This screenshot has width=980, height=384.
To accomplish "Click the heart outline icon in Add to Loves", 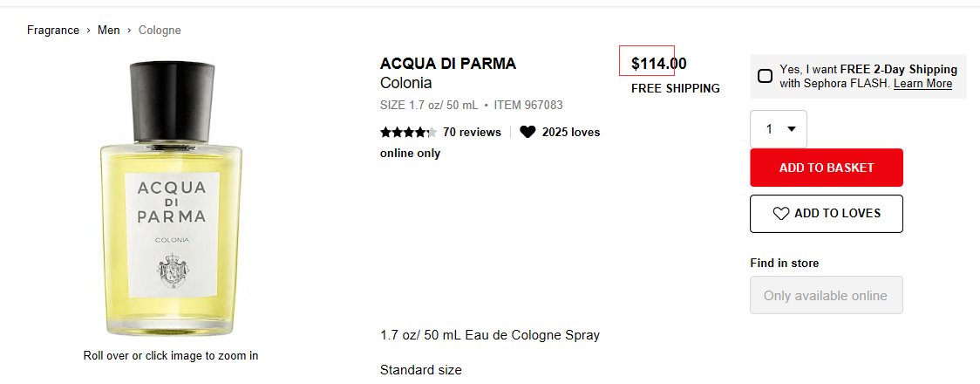I will coord(781,214).
